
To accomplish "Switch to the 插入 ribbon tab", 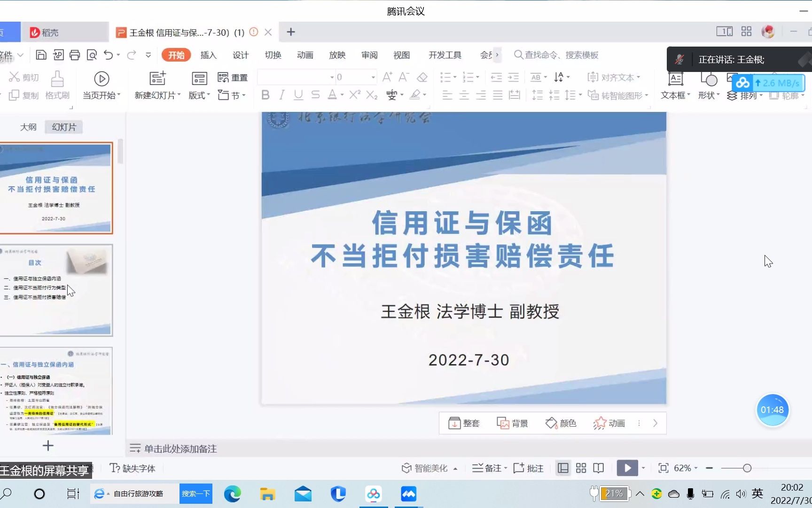I will coord(208,55).
